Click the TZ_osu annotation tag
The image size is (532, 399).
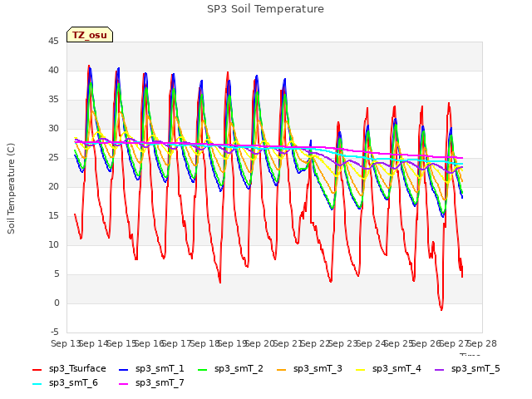(90, 35)
